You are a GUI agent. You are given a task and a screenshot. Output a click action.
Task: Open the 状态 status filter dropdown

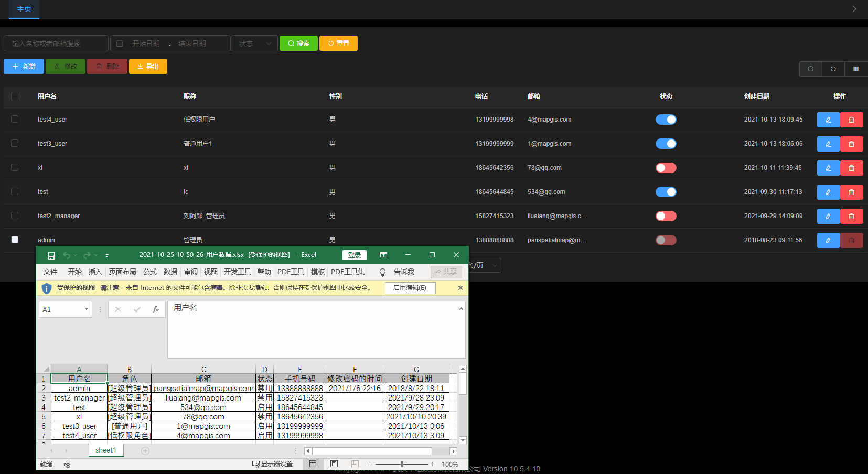pyautogui.click(x=254, y=44)
